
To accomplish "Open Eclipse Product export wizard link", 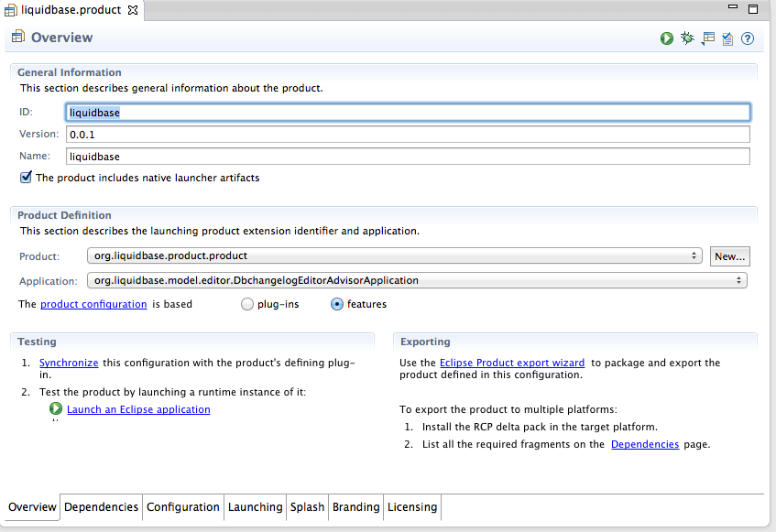I will coord(512,363).
